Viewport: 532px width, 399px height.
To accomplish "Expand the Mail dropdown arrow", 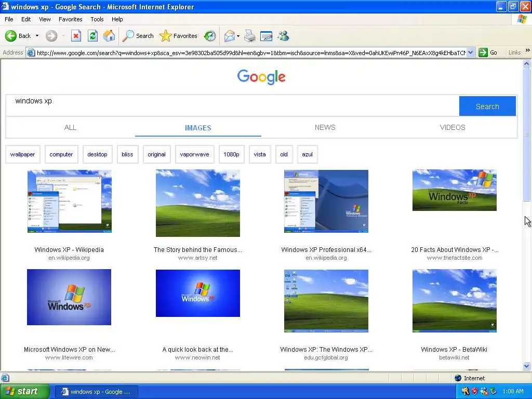I will (x=238, y=36).
